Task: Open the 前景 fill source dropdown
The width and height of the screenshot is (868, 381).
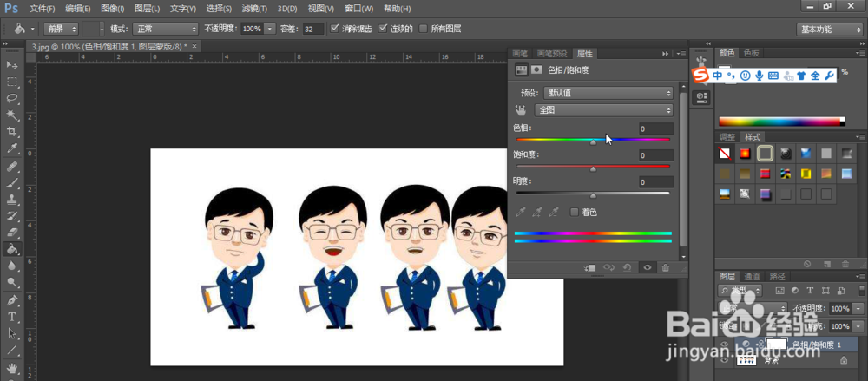Action: 61,29
